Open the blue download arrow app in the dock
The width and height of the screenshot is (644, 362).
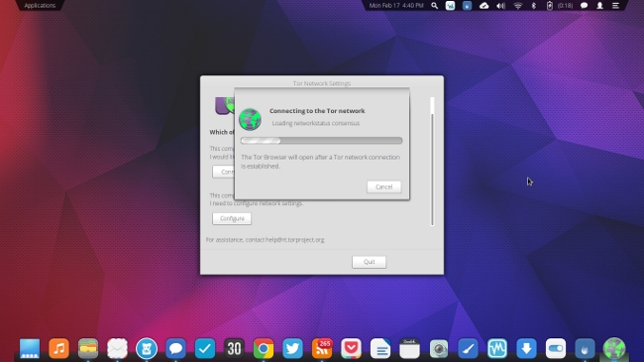(x=526, y=348)
